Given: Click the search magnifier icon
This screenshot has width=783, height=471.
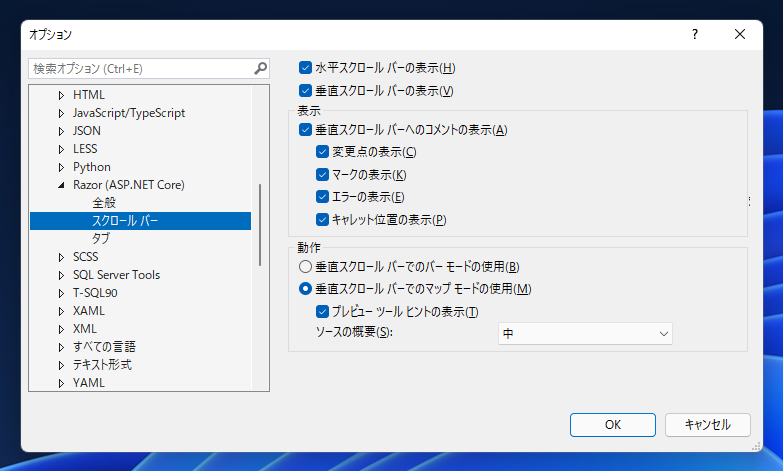Looking at the screenshot, I should pyautogui.click(x=260, y=68).
